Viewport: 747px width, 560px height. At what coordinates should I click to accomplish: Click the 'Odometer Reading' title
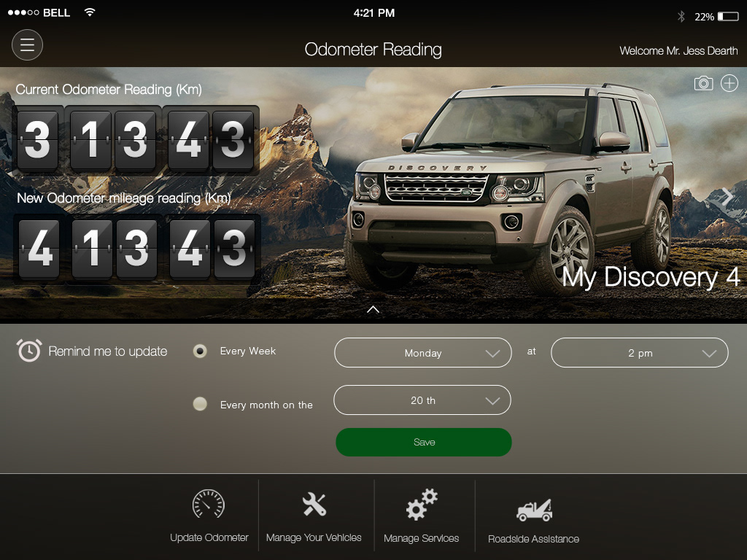click(x=373, y=50)
